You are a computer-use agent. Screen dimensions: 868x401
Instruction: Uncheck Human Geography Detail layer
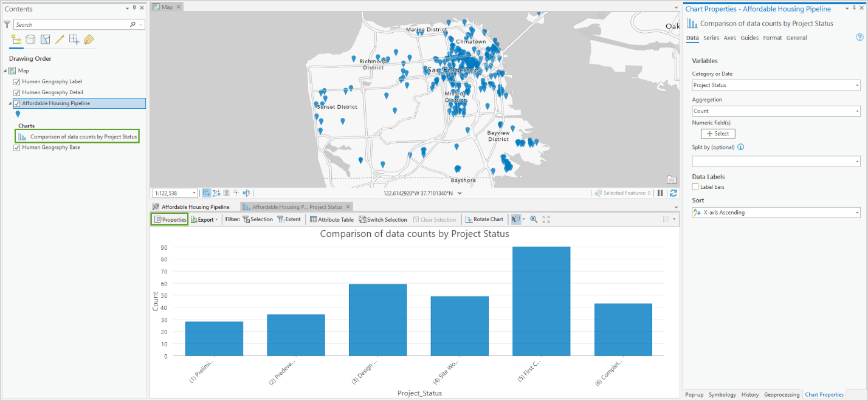(x=17, y=92)
